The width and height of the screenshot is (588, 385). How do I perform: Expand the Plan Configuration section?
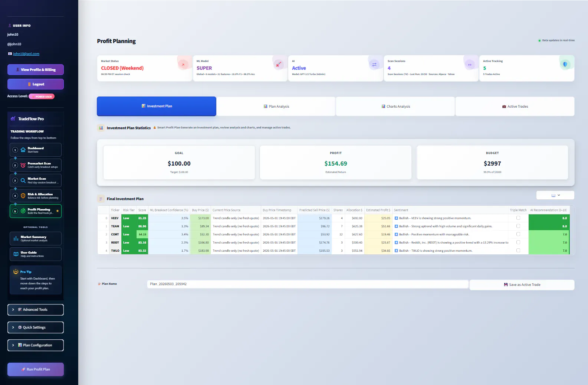(x=36, y=345)
